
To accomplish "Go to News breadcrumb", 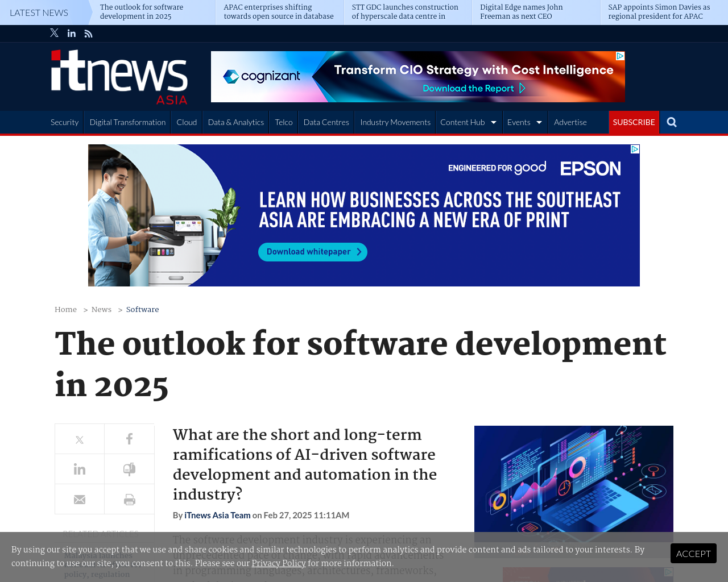I will coord(101,310).
